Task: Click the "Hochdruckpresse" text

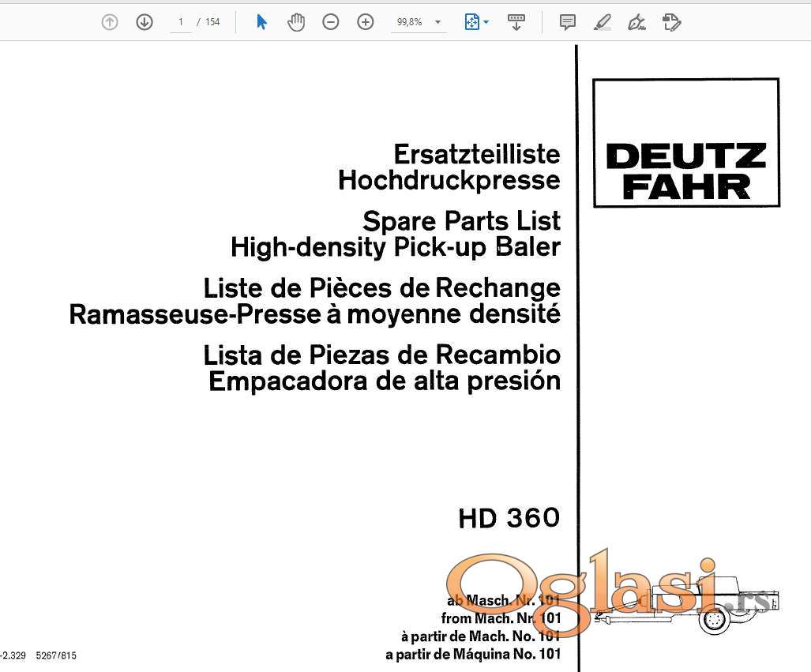Action: pos(449,180)
